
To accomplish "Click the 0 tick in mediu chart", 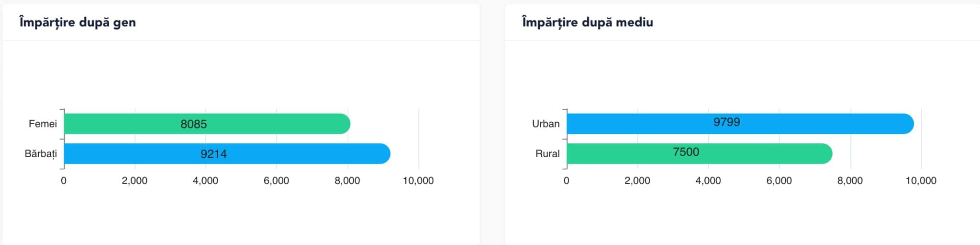I will pos(566,181).
